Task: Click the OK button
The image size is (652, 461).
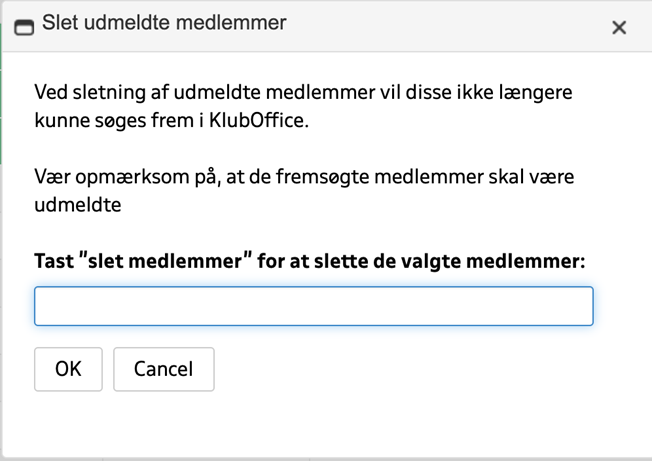Action: 68,369
